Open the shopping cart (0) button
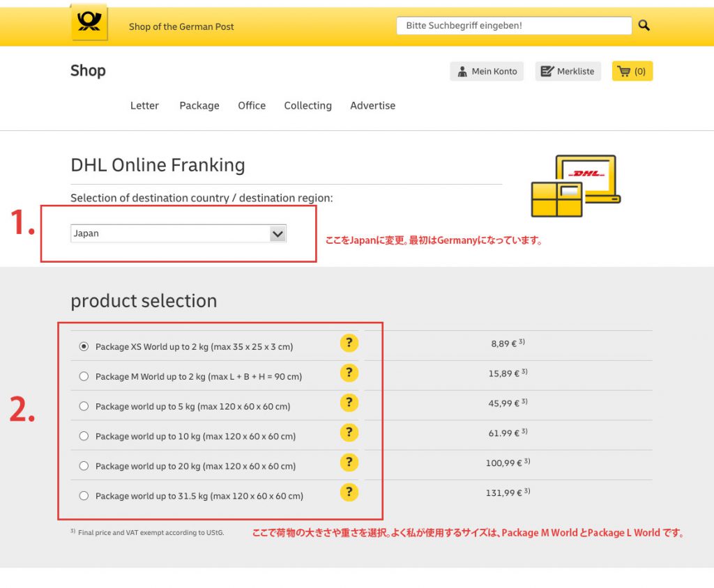This screenshot has height=588, width=714. [x=632, y=72]
